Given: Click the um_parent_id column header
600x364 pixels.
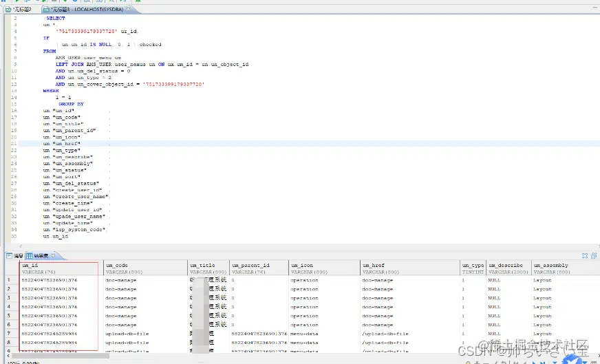Looking at the screenshot, I should point(259,268).
